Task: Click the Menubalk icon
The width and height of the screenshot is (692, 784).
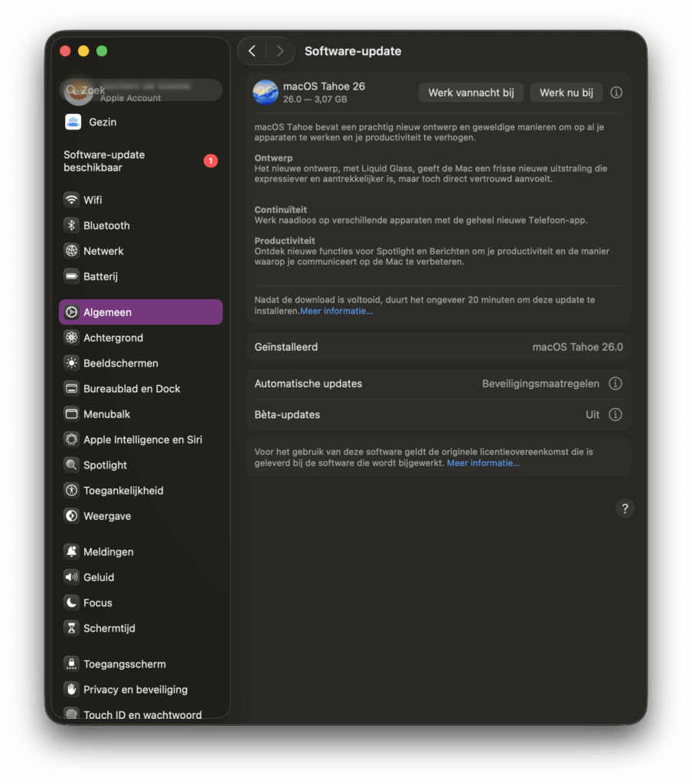Action: coord(71,414)
